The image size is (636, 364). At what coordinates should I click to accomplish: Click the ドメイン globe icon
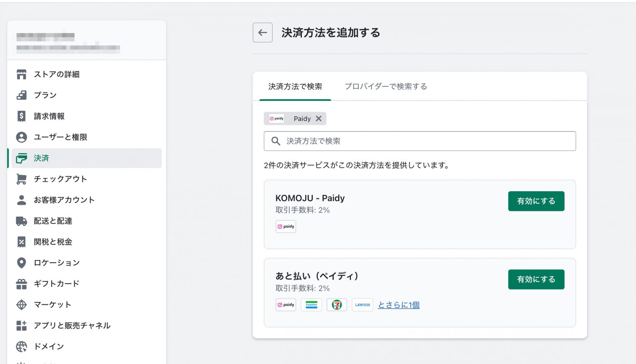[22, 347]
